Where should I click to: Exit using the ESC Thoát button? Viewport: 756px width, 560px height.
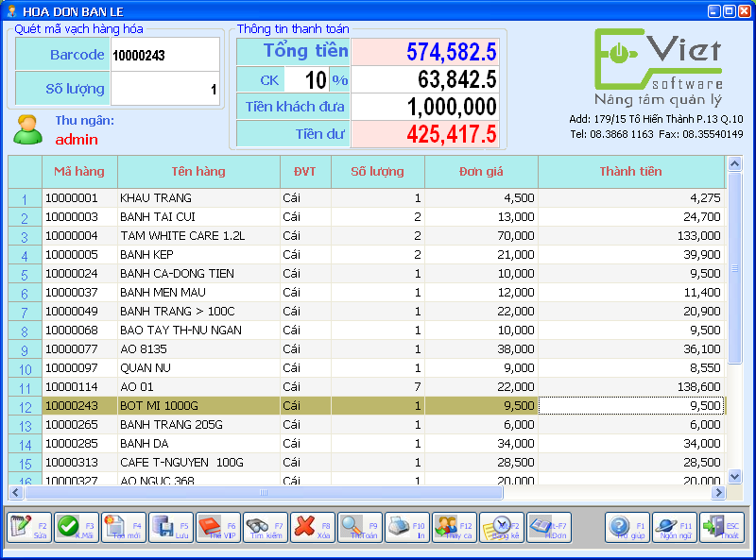click(722, 527)
